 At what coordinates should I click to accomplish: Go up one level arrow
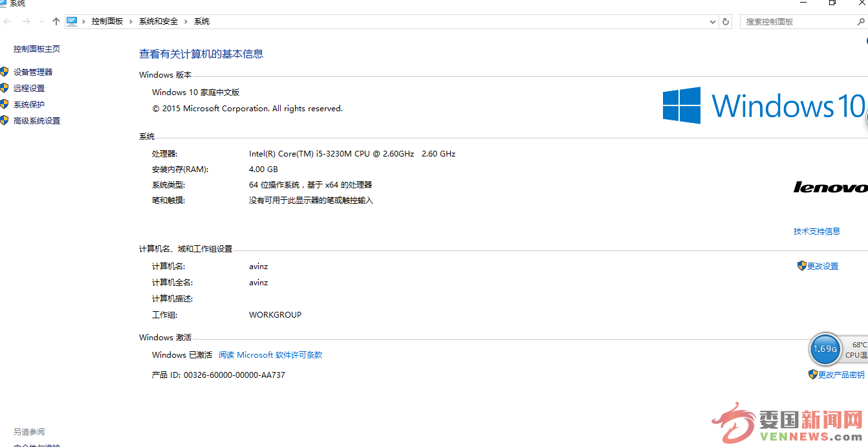click(56, 21)
